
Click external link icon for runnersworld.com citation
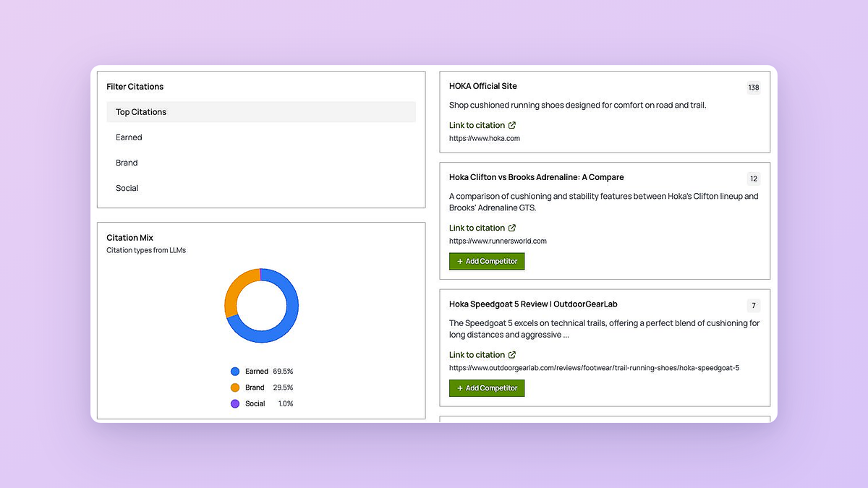pos(512,228)
